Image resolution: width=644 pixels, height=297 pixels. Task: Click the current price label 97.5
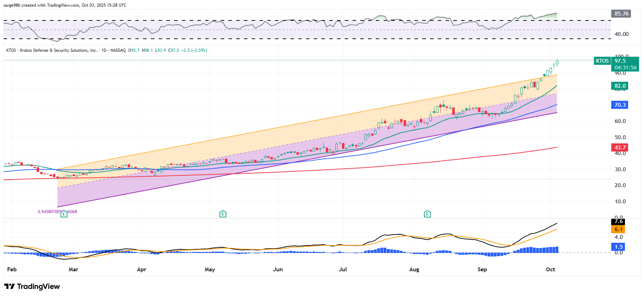click(x=620, y=61)
